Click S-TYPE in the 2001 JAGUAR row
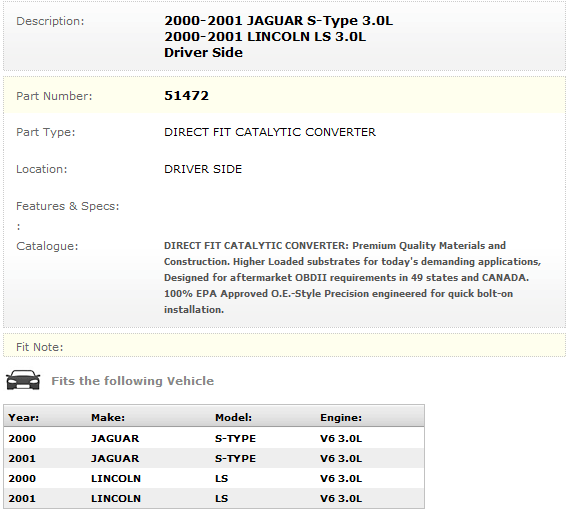This screenshot has height=531, width=570. [235, 458]
